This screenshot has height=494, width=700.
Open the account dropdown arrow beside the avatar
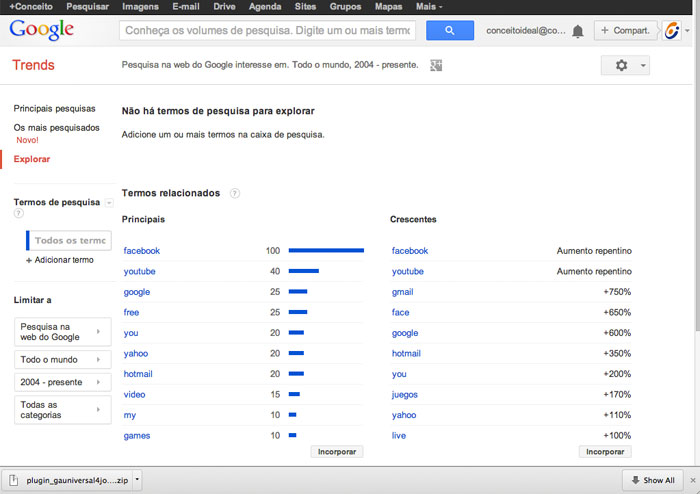pyautogui.click(x=688, y=30)
